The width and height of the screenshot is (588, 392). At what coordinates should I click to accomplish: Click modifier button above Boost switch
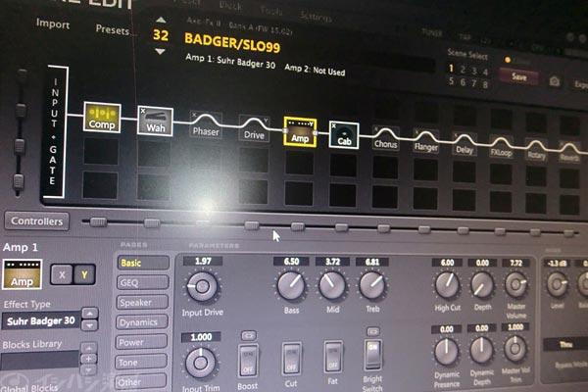(x=248, y=335)
